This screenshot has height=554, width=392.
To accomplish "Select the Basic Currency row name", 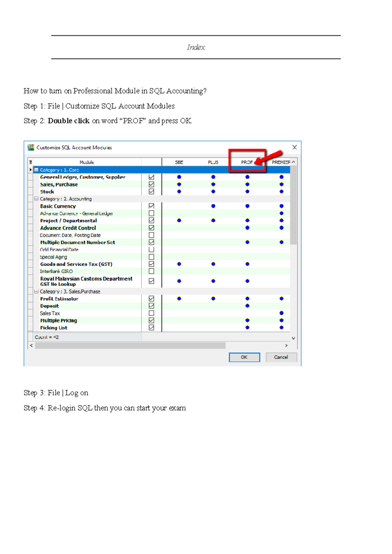I will click(x=58, y=206).
